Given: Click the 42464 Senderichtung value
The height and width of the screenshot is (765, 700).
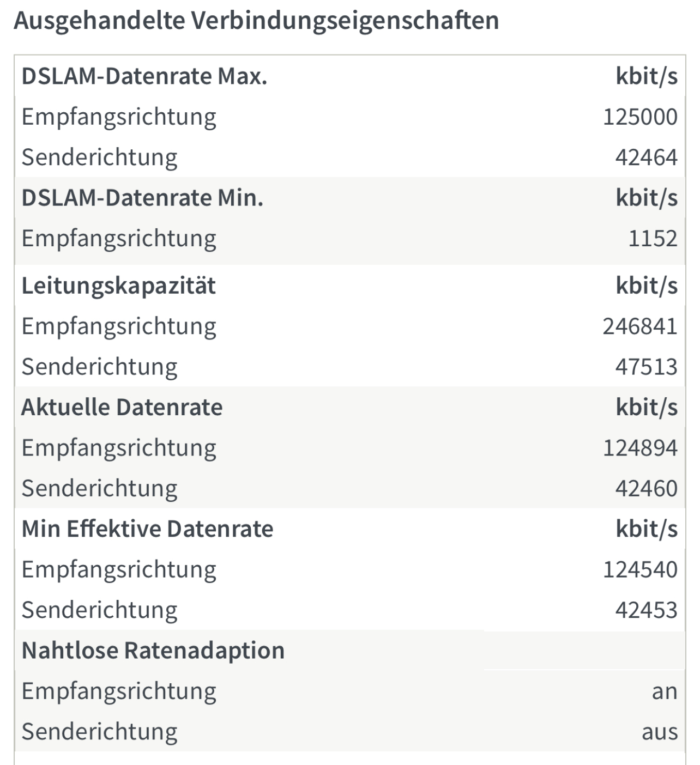Looking at the screenshot, I should point(647,157).
